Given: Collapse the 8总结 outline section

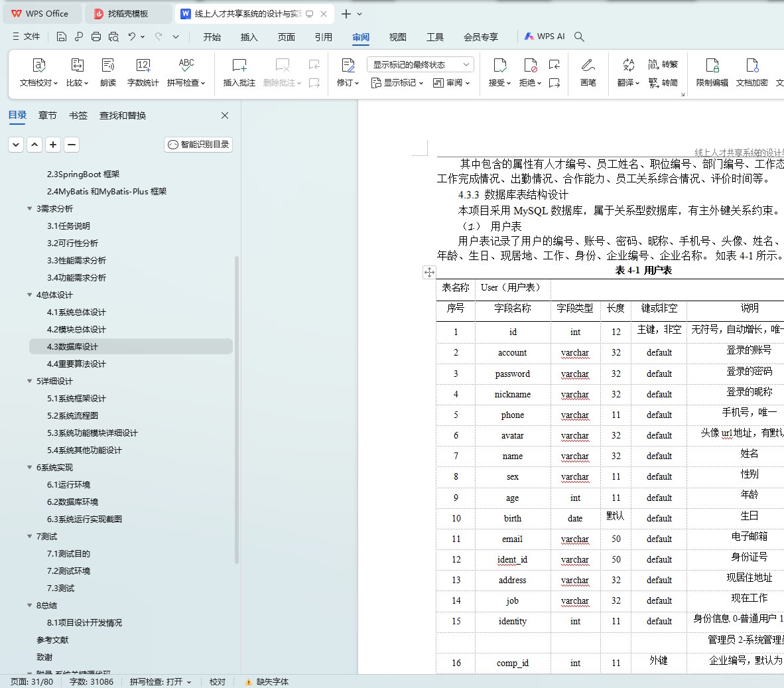Looking at the screenshot, I should (x=29, y=606).
